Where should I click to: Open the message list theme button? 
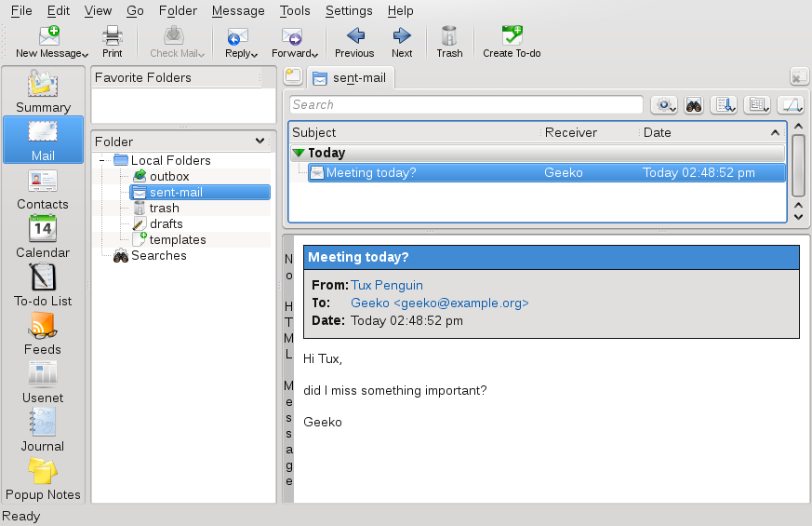coord(791,105)
